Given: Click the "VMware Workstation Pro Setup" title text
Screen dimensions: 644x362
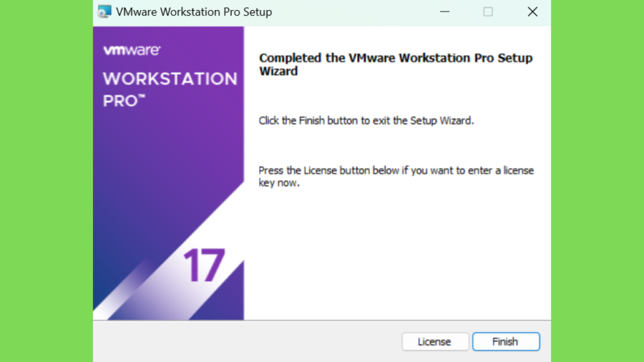Looking at the screenshot, I should [x=194, y=12].
